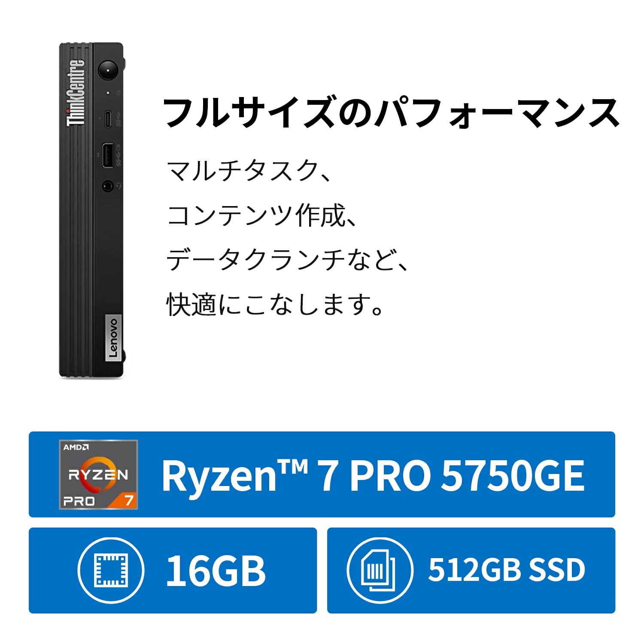Screen dimensions: 644x644
Task: Click the AMD Ryzen PRO 7 badge
Action: coord(98,474)
